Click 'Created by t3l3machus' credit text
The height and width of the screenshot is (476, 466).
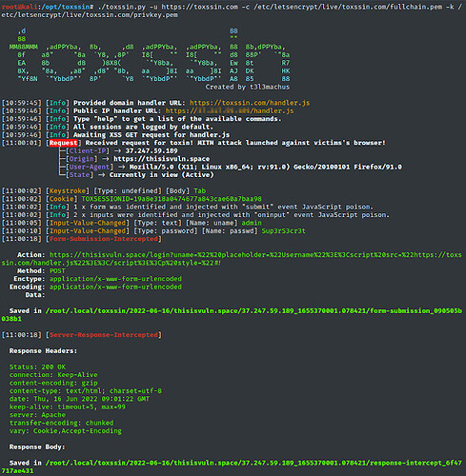tap(248, 87)
